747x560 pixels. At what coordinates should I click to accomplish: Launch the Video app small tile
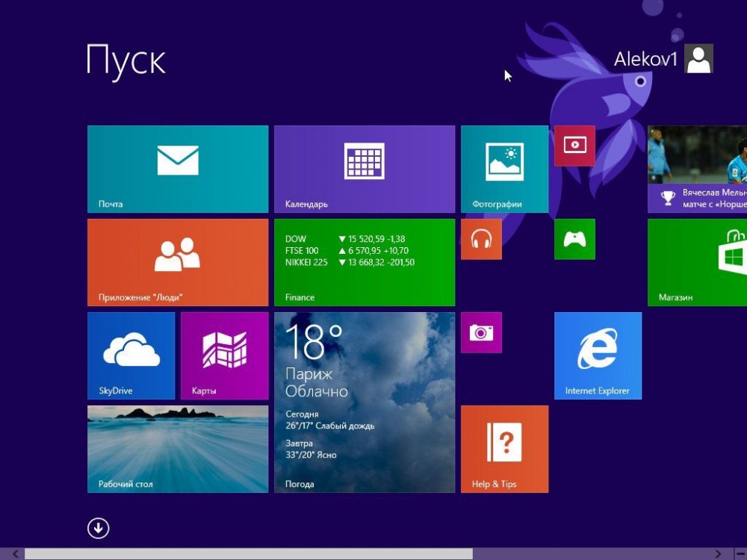coord(574,146)
